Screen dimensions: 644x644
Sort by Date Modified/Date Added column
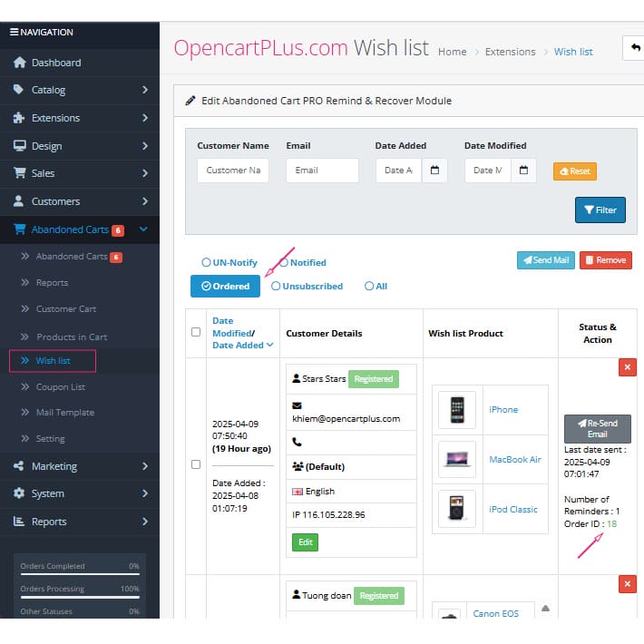[242, 333]
